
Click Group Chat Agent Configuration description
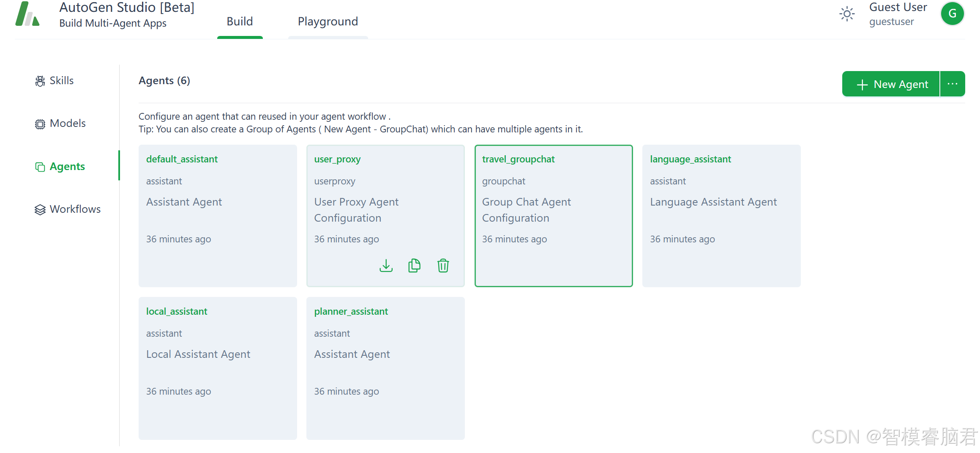[526, 210]
